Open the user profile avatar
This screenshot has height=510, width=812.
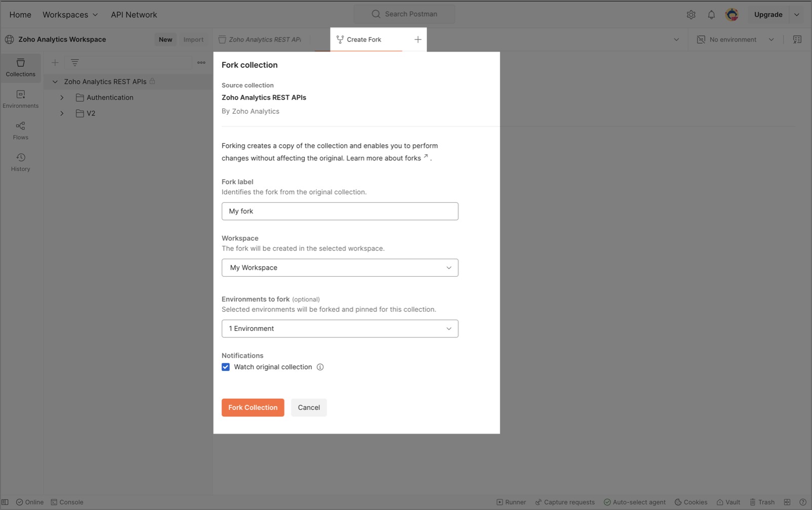tap(732, 15)
